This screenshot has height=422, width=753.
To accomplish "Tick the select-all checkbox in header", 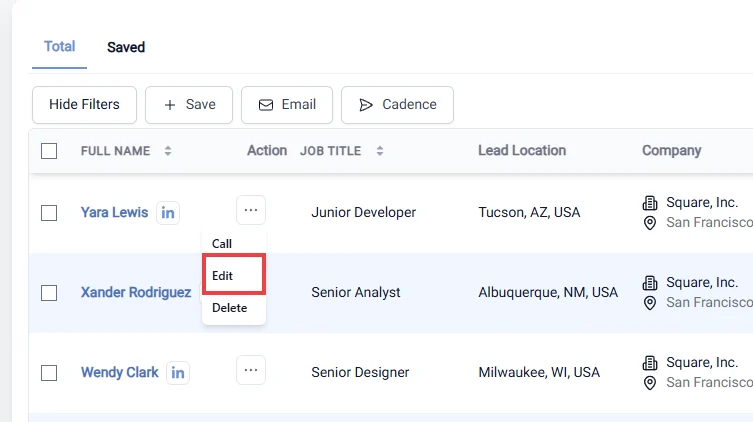I will tap(49, 151).
